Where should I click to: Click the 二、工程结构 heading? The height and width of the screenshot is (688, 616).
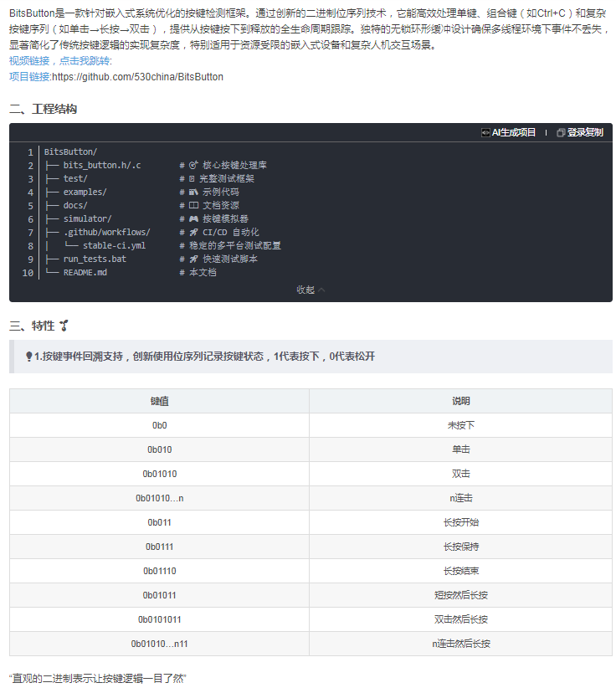[x=43, y=109]
